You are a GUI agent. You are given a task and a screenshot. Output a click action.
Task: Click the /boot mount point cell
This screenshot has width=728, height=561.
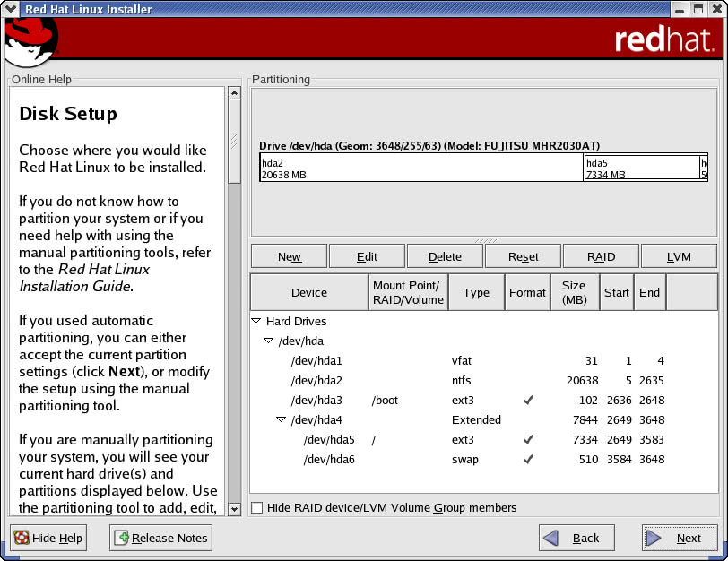click(x=385, y=400)
